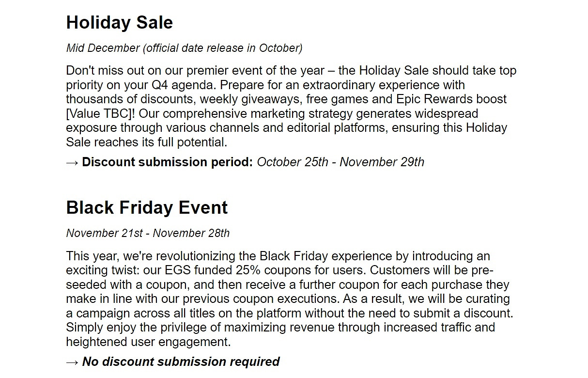Click the October 25th - November 29th dates
The height and width of the screenshot is (378, 588).
(x=340, y=162)
